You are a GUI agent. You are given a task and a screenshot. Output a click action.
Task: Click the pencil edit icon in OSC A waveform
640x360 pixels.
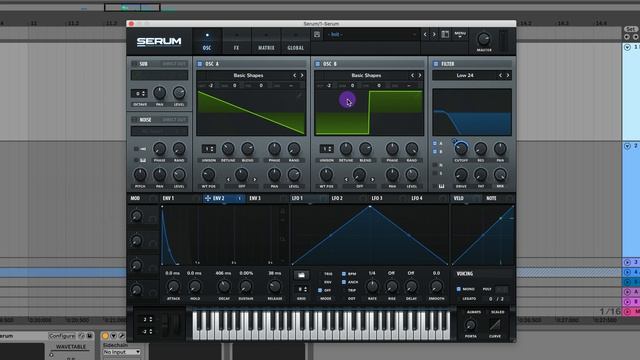(299, 95)
